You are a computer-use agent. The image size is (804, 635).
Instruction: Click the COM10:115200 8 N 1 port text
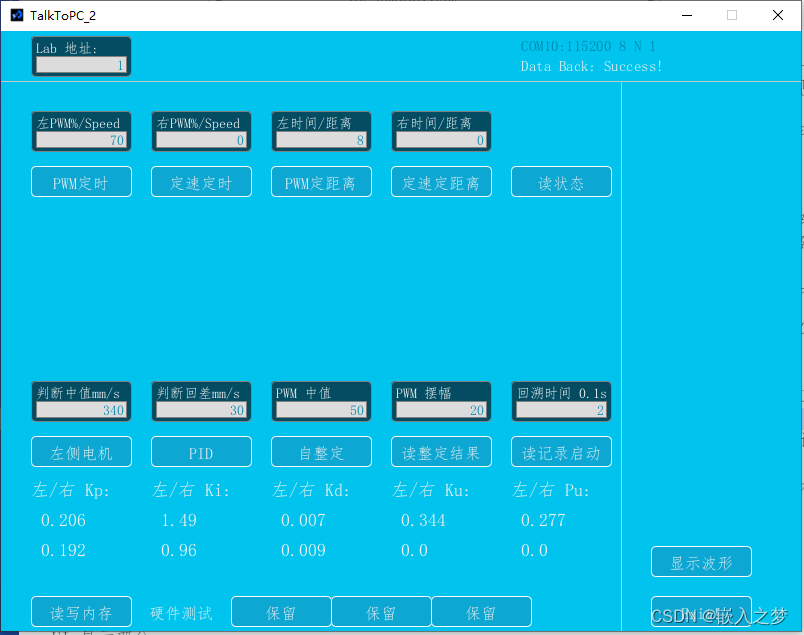(588, 47)
